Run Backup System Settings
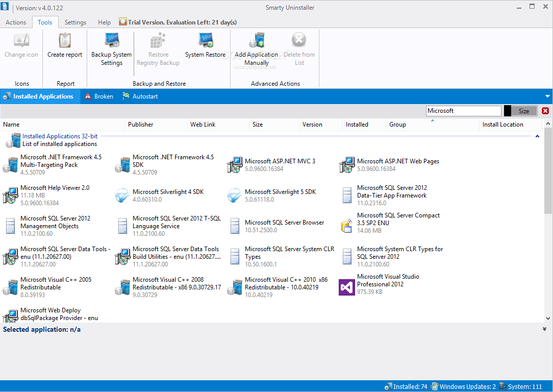 [111, 50]
